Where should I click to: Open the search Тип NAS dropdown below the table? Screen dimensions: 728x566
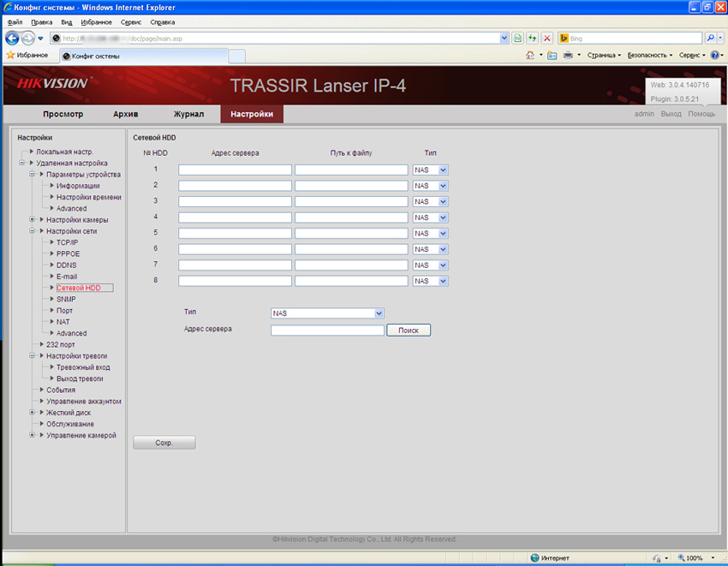tap(327, 313)
